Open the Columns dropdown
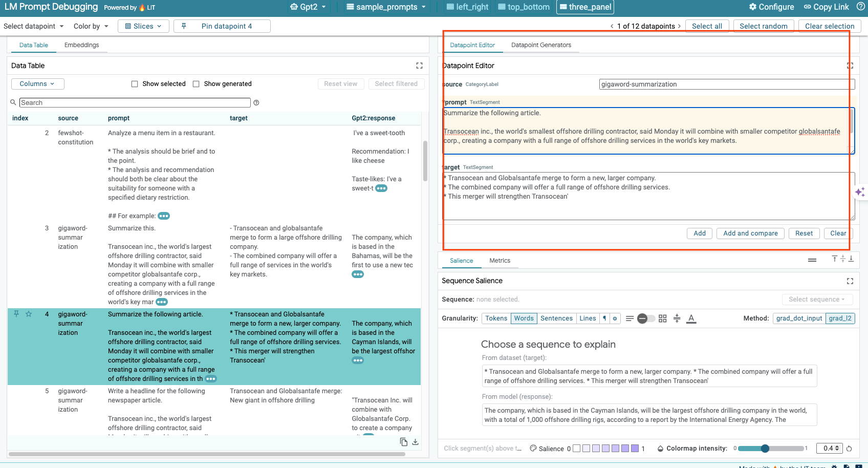 (x=37, y=84)
